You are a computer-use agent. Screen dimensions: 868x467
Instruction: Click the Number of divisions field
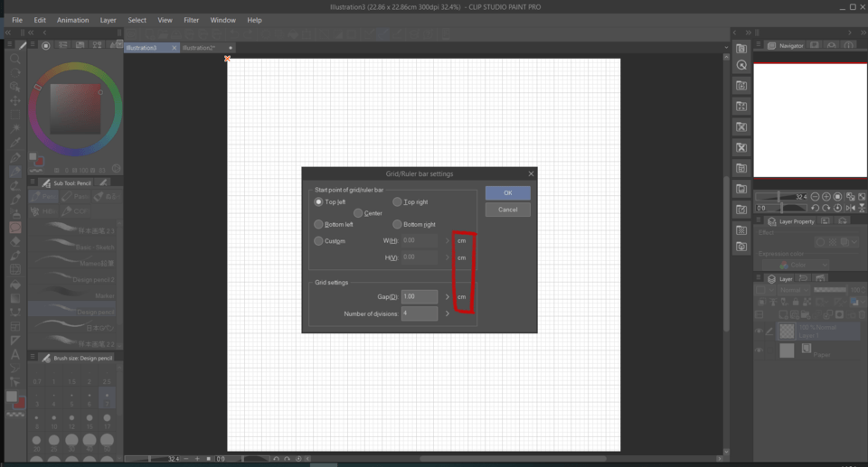419,313
